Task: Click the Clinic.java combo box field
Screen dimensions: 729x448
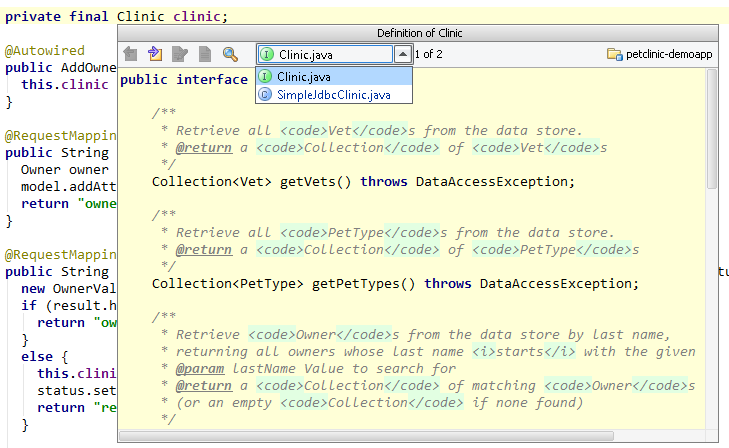Action: 332,54
